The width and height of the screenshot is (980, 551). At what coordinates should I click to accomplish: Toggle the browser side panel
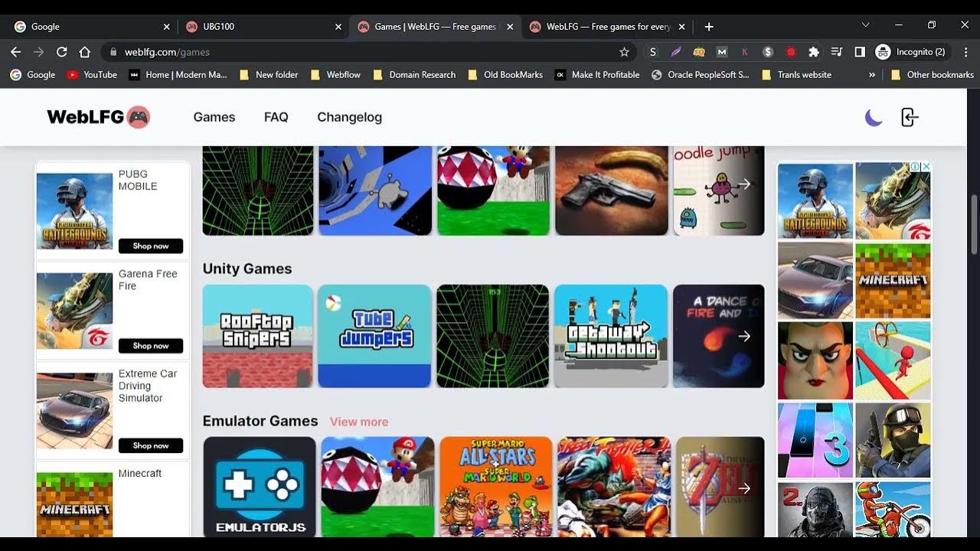pos(860,52)
